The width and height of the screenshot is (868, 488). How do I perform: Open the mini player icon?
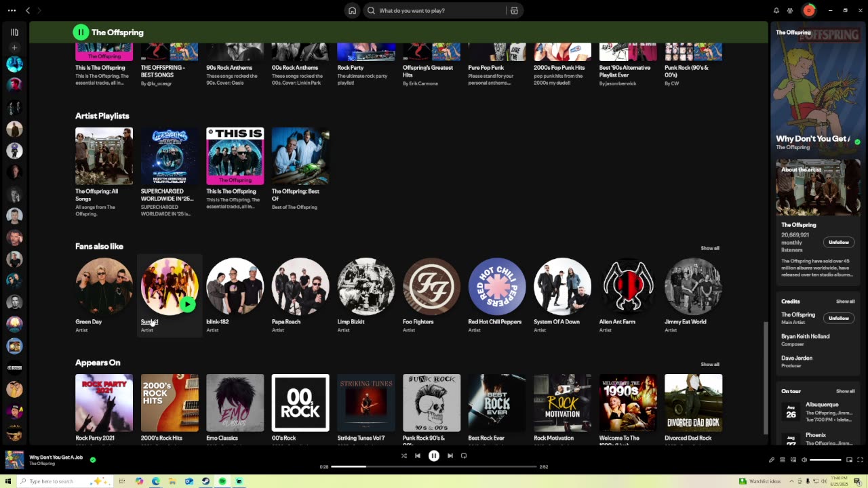[849, 460]
